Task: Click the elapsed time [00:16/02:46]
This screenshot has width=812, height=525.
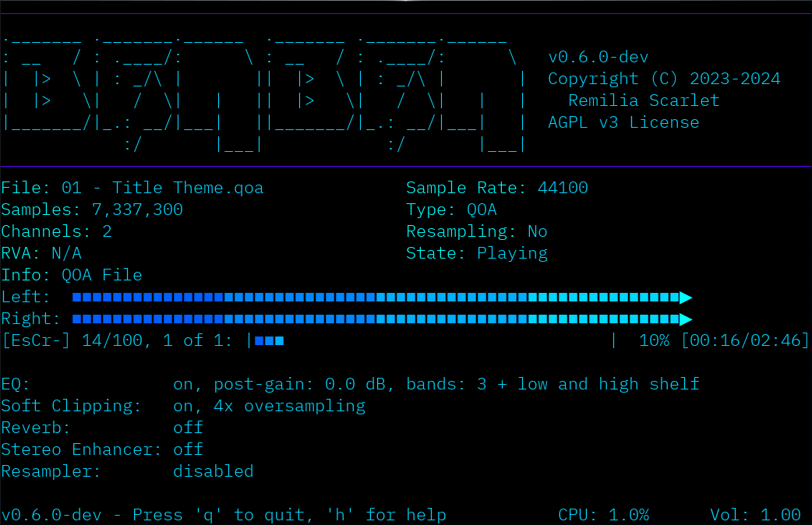Action: [745, 340]
